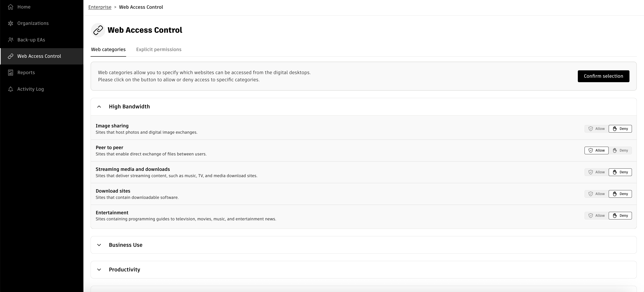Click the Reports chart icon
Screen dimensions: 644x292
coord(11,73)
